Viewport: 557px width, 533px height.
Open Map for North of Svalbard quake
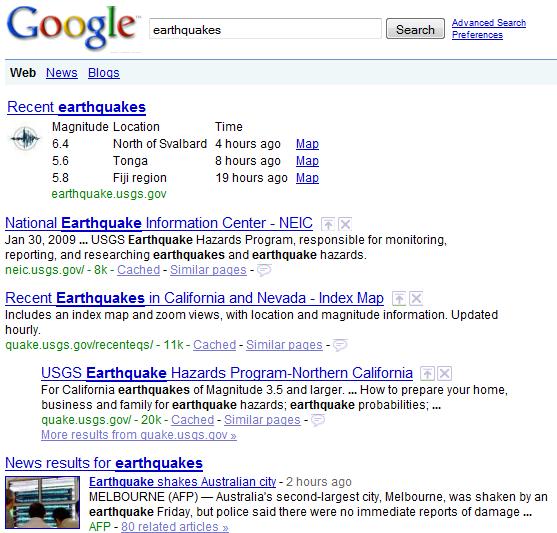pos(307,144)
